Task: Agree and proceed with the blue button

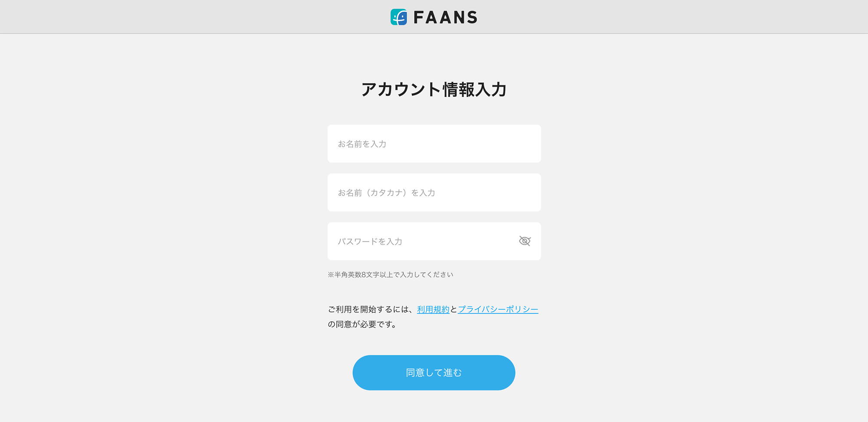Action: pos(434,372)
